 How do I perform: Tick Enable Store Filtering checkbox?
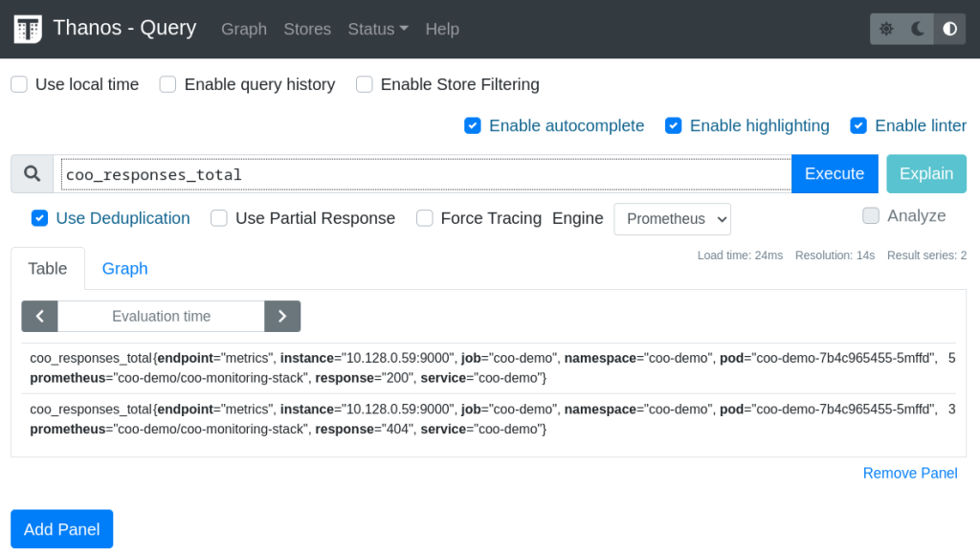pyautogui.click(x=365, y=84)
